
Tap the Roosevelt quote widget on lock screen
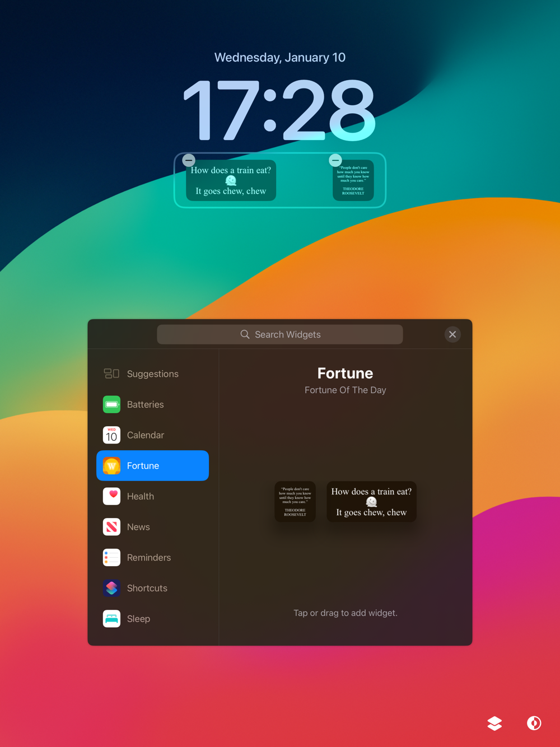coord(353,180)
